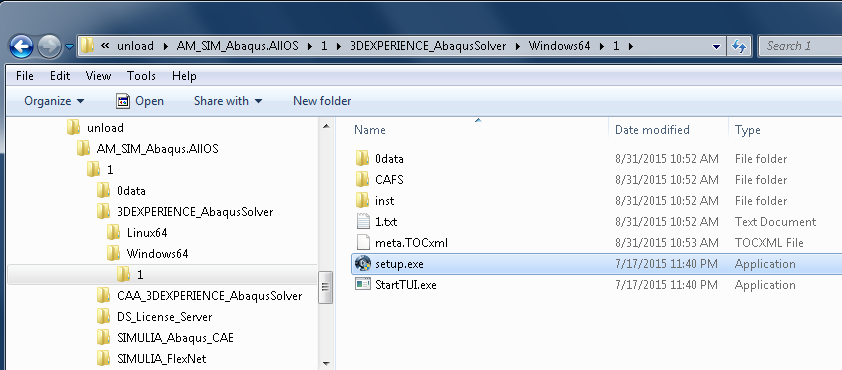This screenshot has height=370, width=842.
Task: Click the New folder button
Action: [322, 101]
